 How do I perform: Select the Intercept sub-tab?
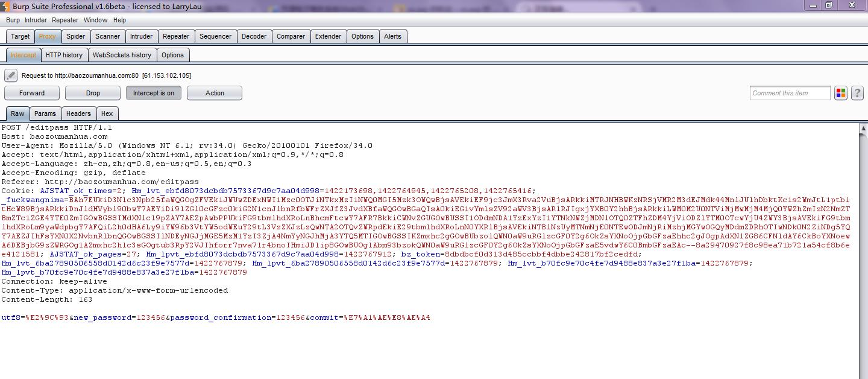(x=24, y=55)
